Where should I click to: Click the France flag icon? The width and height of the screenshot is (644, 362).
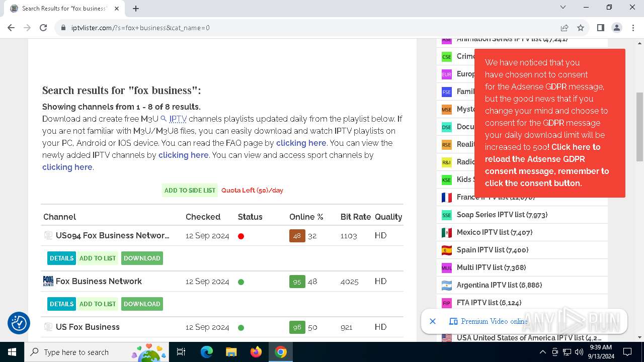[x=446, y=198]
